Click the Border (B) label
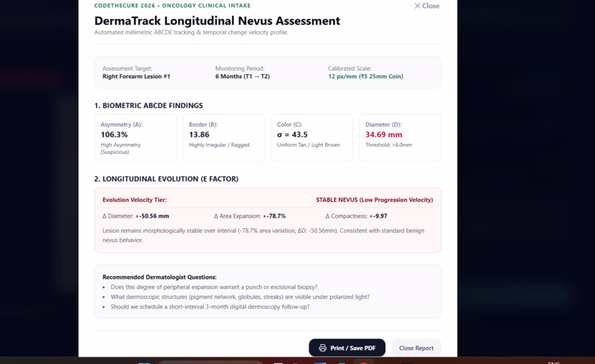595x364 pixels. point(203,125)
